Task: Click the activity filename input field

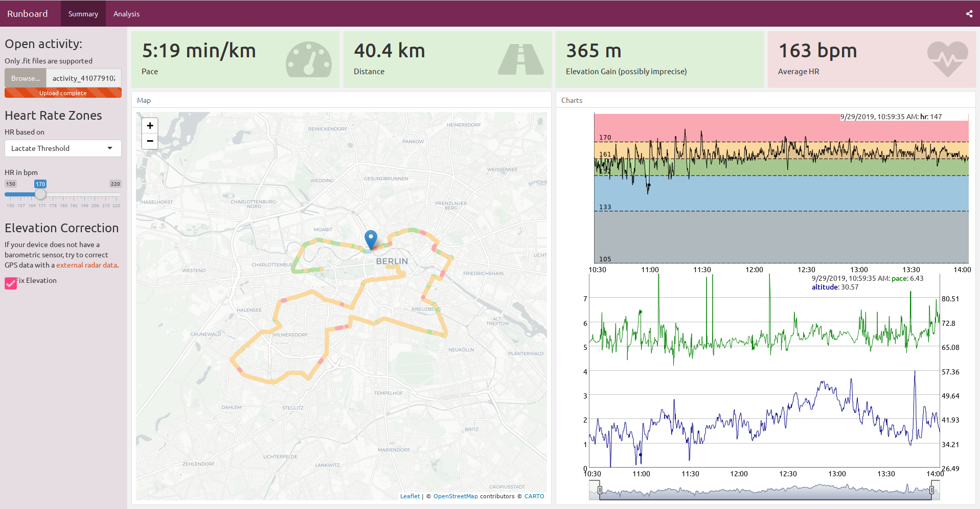Action: (x=84, y=78)
